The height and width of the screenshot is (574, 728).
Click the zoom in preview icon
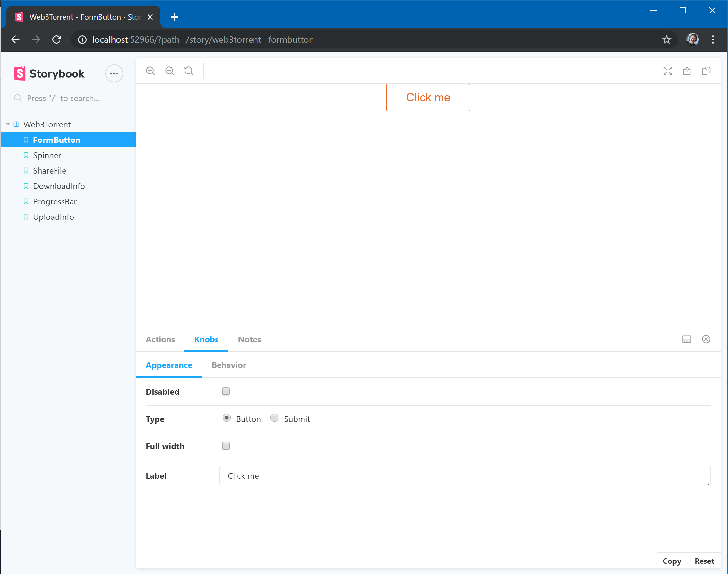coord(150,71)
